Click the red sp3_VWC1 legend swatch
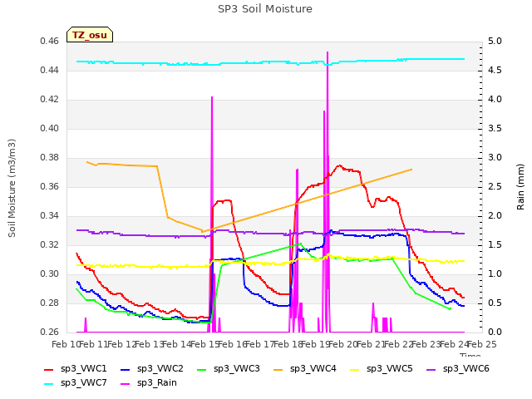The height and width of the screenshot is (399, 532). pos(49,370)
